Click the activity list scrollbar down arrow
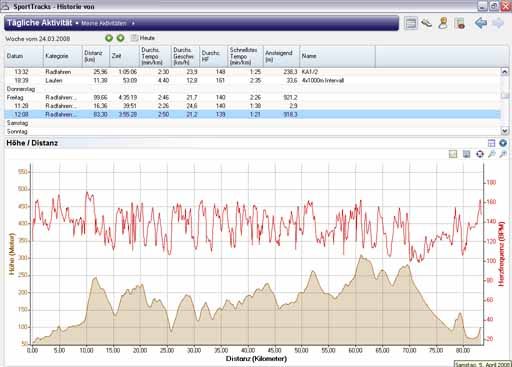The height and width of the screenshot is (367, 512). (505, 131)
